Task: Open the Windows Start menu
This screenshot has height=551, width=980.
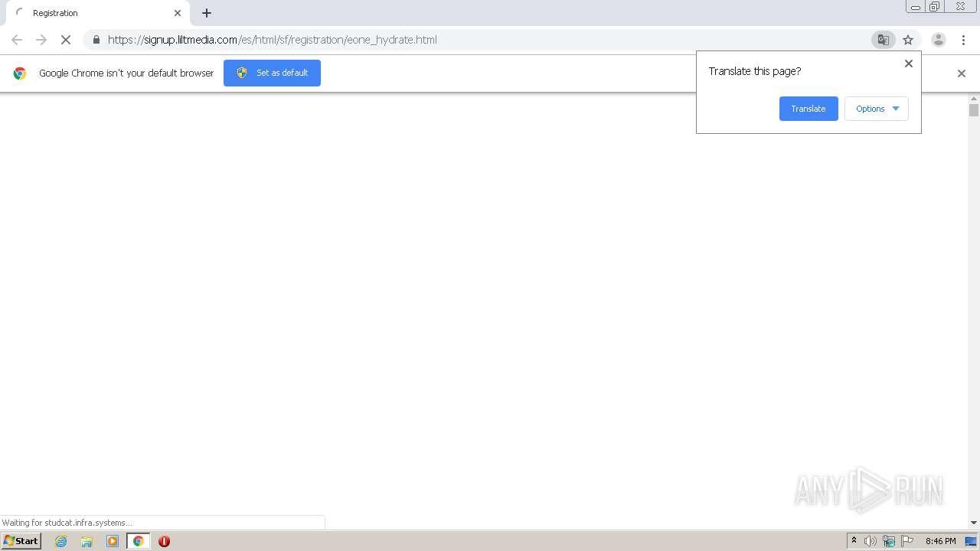Action: coord(21,540)
